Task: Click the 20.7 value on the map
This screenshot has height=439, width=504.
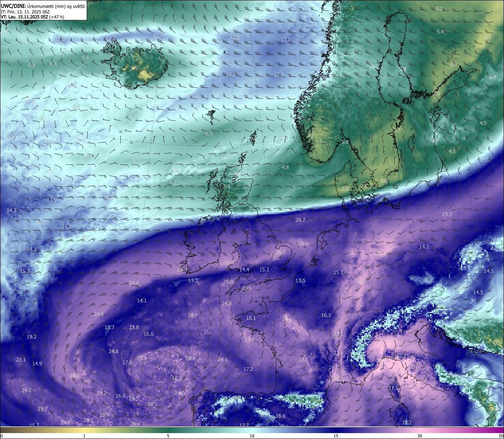Action: 300,220
